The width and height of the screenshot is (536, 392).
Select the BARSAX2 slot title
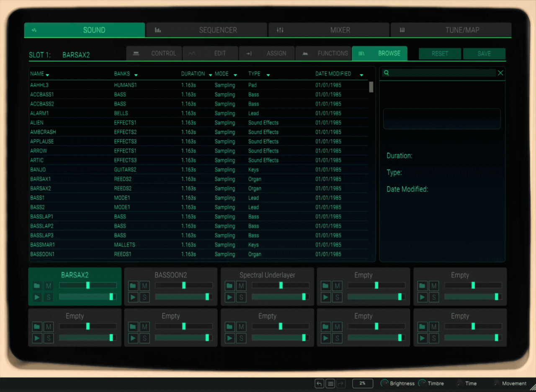click(75, 275)
